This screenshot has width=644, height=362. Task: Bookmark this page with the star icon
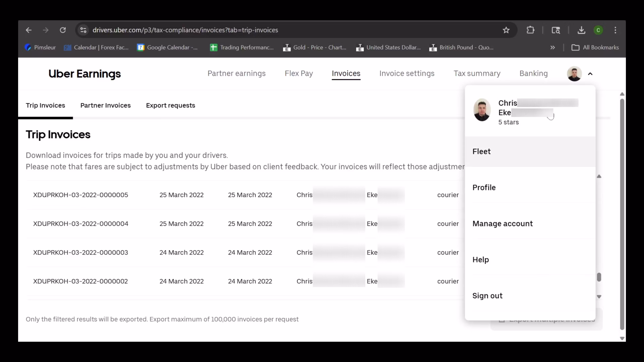click(x=506, y=30)
